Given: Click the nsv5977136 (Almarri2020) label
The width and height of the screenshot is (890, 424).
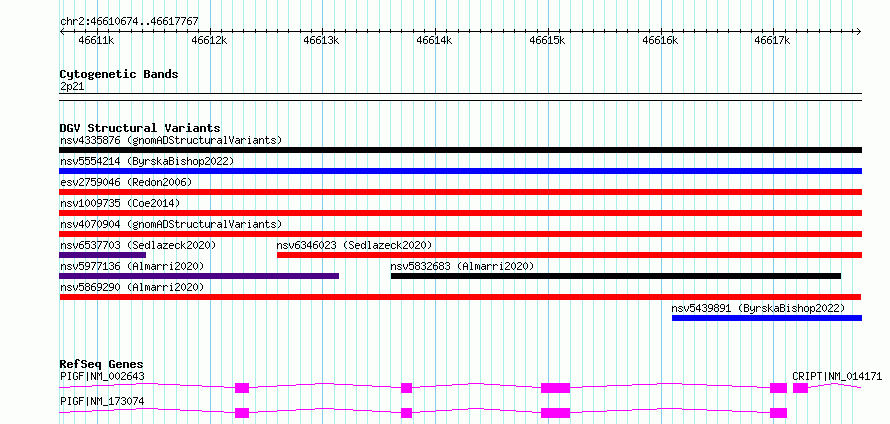Looking at the screenshot, I should pyautogui.click(x=132, y=266).
